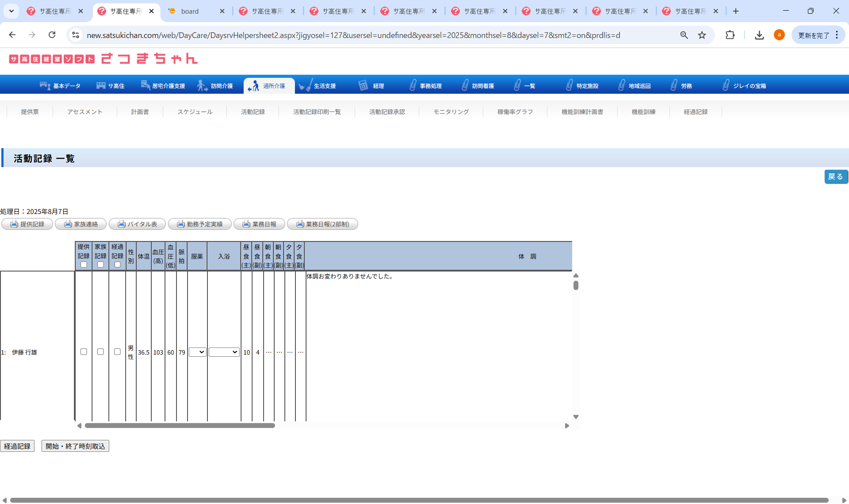The height and width of the screenshot is (504, 849).
Task: Click the 生活支援 broom icon
Action: 305,86
